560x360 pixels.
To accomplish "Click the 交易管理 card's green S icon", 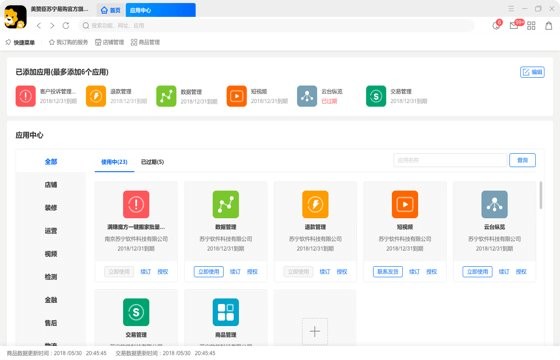I will click(x=136, y=312).
